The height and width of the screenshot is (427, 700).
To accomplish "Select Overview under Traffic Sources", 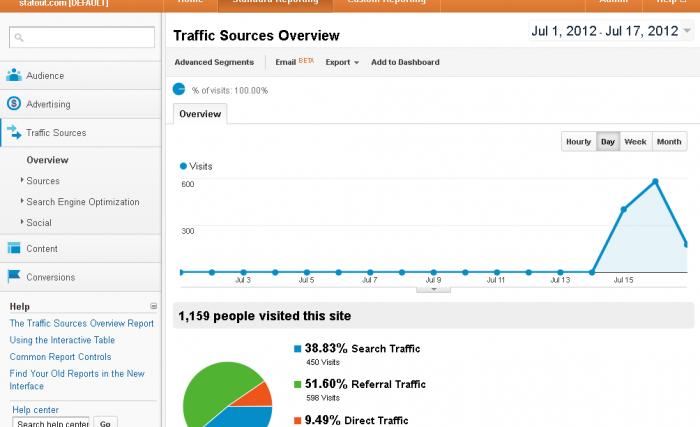I will (x=47, y=160).
